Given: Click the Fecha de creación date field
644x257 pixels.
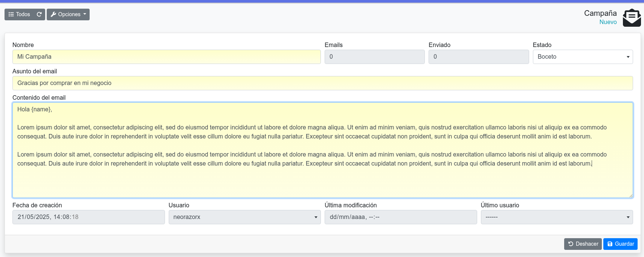Looking at the screenshot, I should point(88,217).
